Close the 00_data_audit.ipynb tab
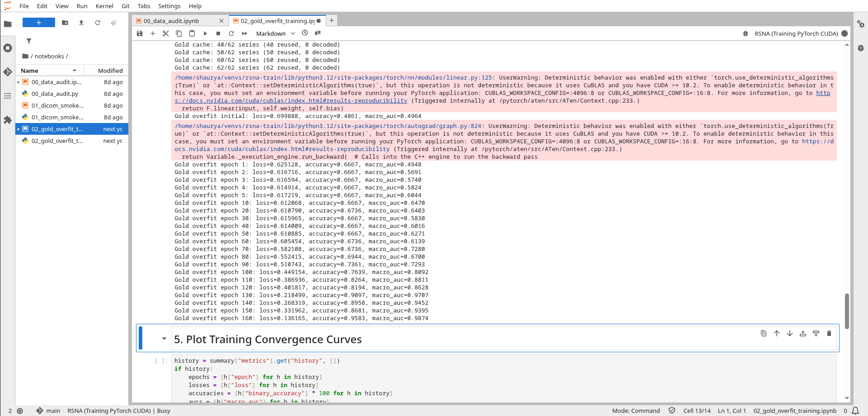Viewport: 868px width, 416px height. click(221, 21)
